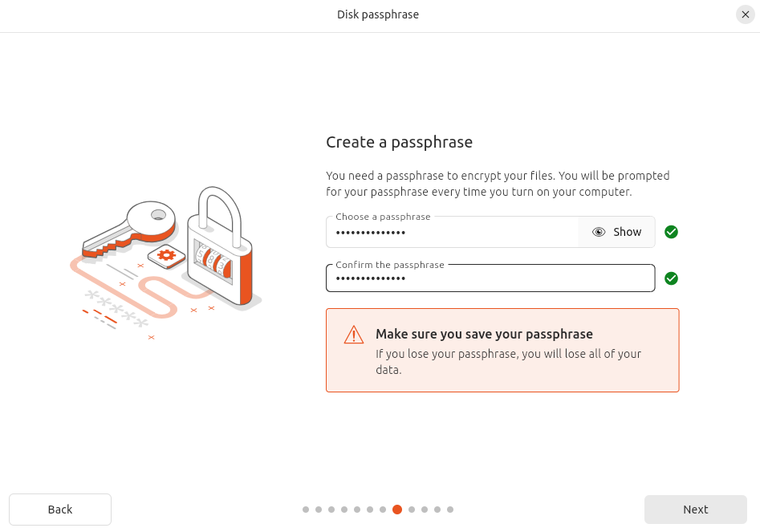Click the key illustration

(x=132, y=227)
